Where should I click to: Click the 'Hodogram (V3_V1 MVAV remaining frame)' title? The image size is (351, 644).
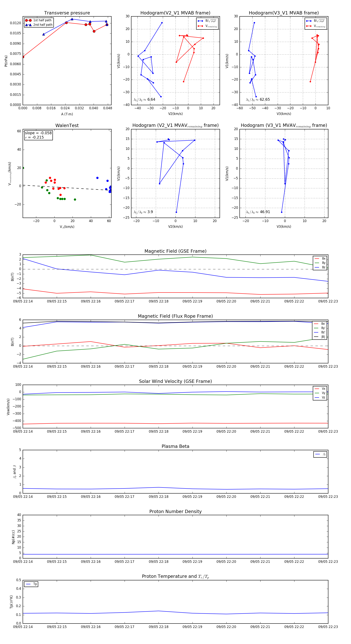[284, 125]
